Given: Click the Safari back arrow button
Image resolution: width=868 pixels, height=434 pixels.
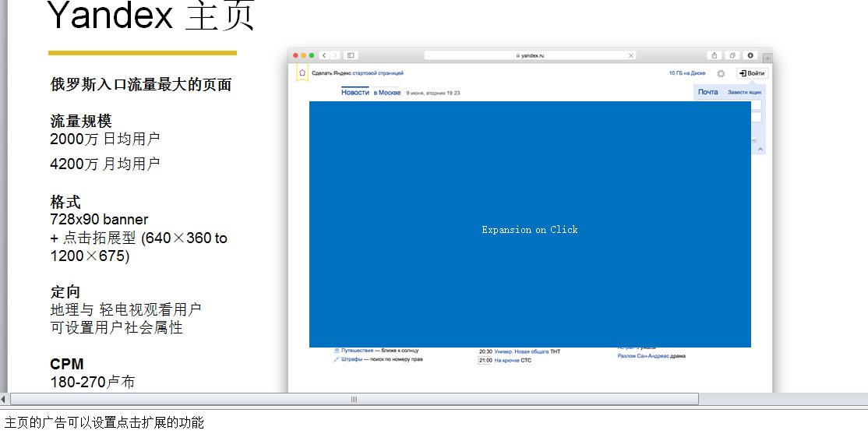Looking at the screenshot, I should pos(324,55).
